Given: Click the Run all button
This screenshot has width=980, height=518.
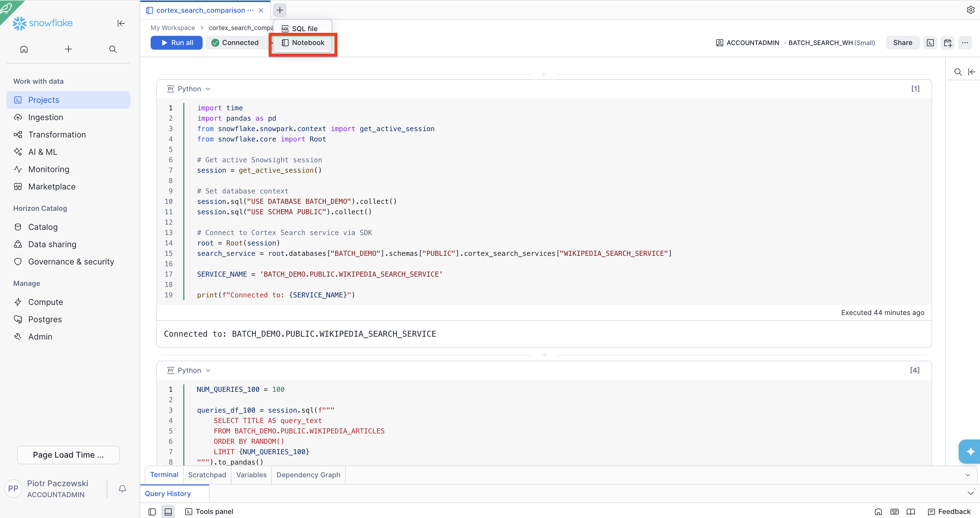Looking at the screenshot, I should click(x=177, y=43).
